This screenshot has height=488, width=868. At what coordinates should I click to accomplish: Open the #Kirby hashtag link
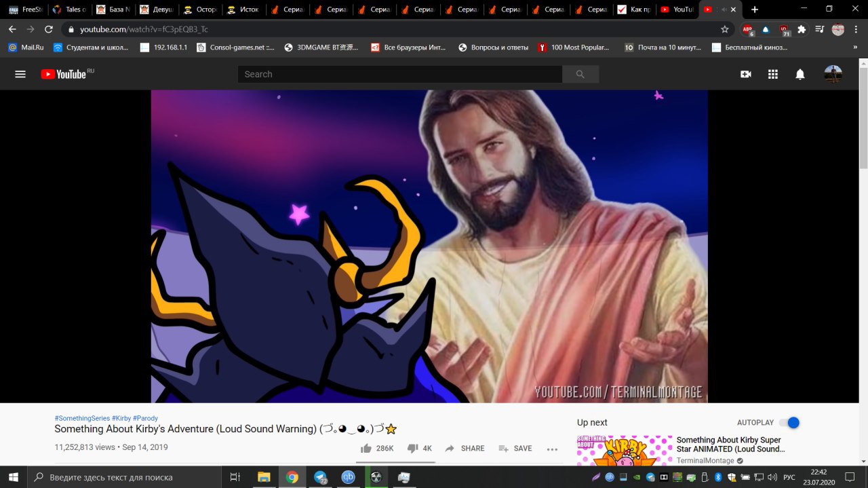[121, 418]
